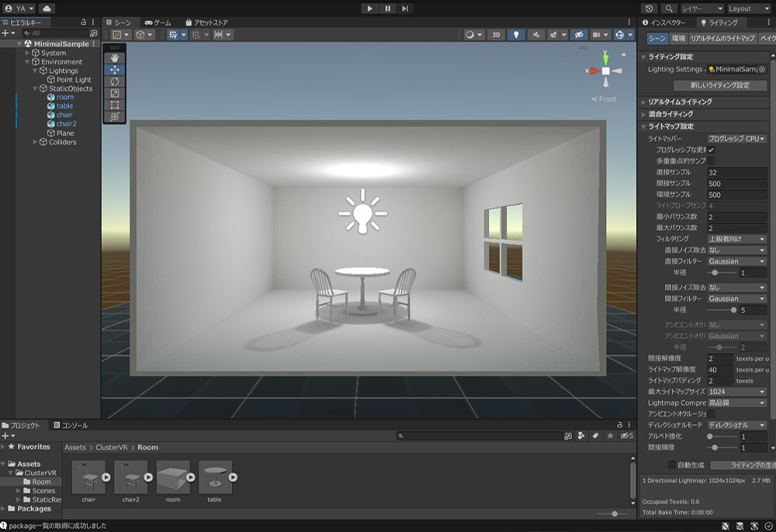Click the 2D view mode button

(x=496, y=35)
